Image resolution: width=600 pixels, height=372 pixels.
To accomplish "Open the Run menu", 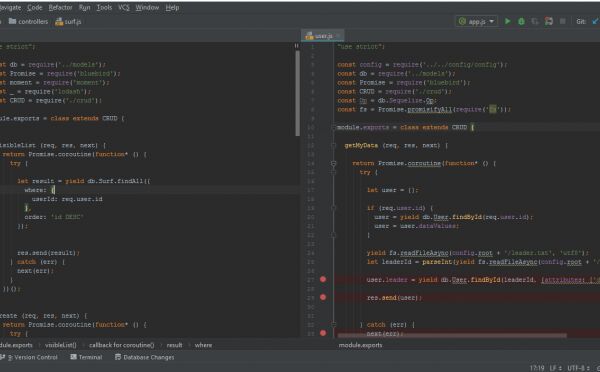I will click(x=85, y=8).
